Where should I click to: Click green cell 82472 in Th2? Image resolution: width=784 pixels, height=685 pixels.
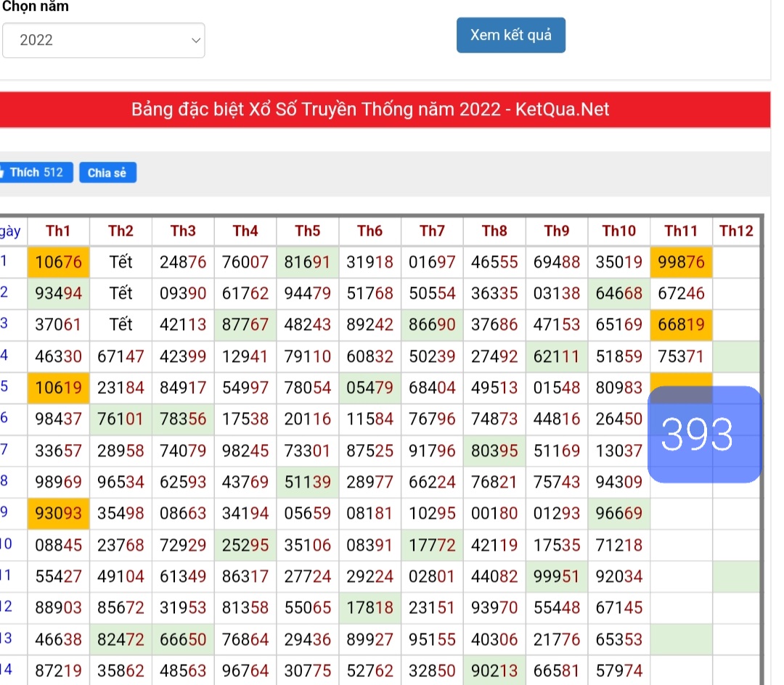click(x=121, y=639)
